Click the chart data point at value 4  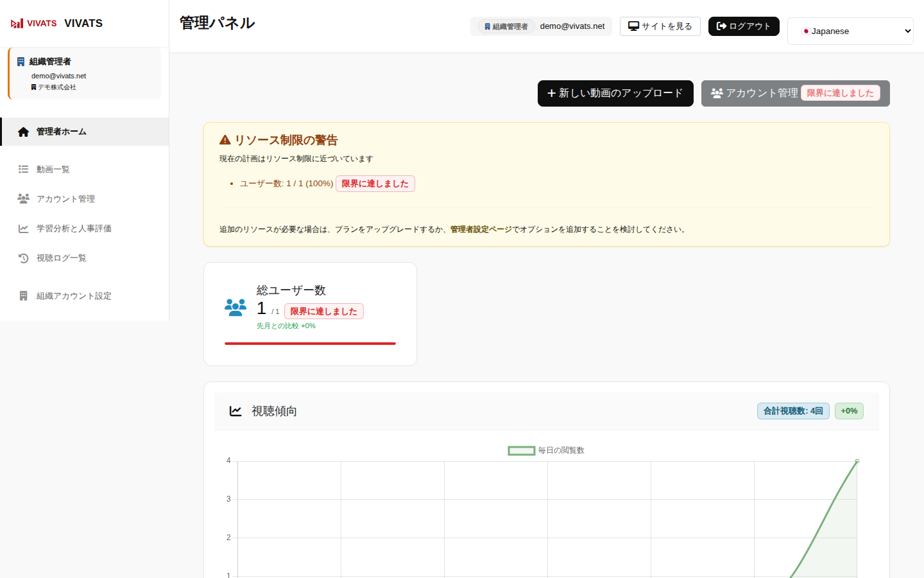click(857, 461)
